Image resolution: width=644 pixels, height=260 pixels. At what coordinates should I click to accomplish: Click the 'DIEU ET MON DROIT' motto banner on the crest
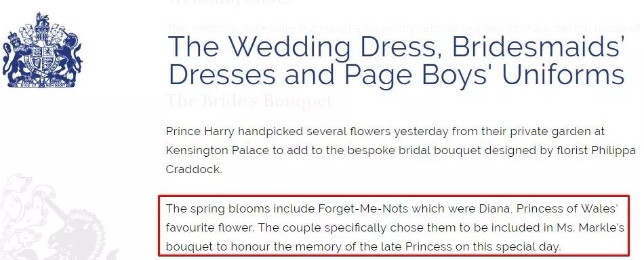(41, 85)
